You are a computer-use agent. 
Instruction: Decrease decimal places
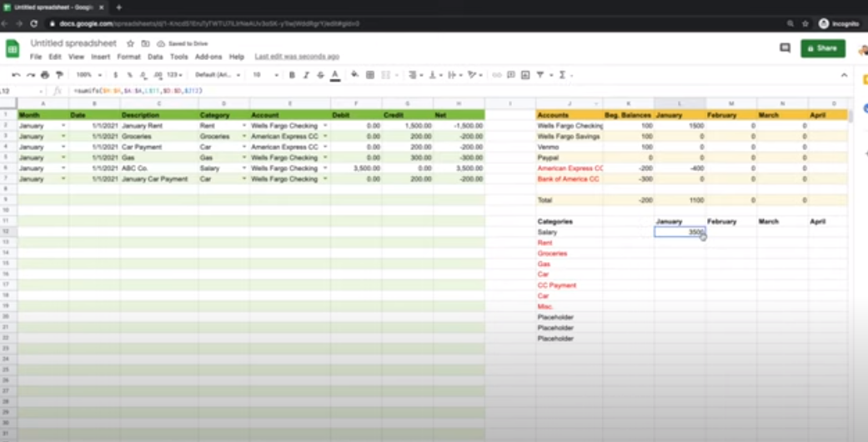(143, 75)
